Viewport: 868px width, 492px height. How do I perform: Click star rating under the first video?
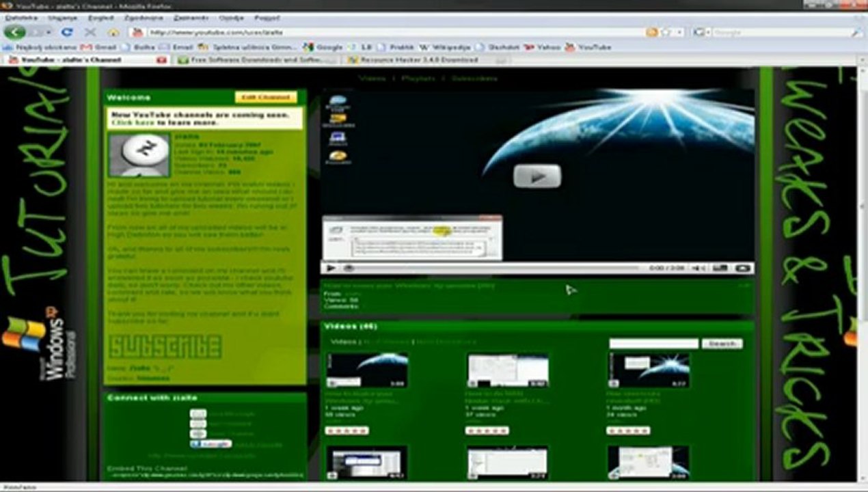[347, 431]
